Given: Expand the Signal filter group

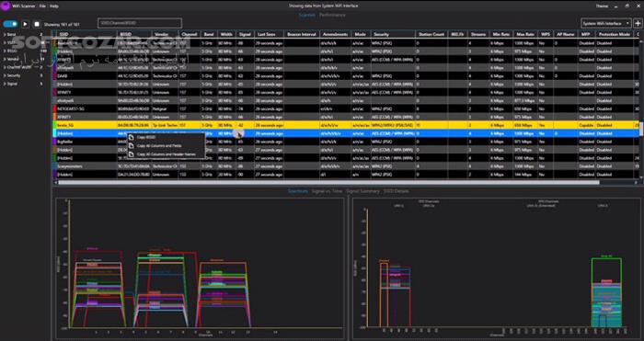Looking at the screenshot, I should [x=12, y=84].
